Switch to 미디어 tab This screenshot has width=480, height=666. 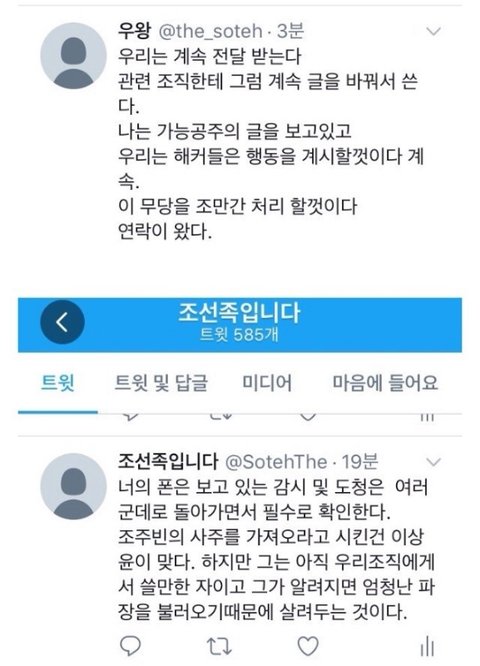click(x=267, y=383)
